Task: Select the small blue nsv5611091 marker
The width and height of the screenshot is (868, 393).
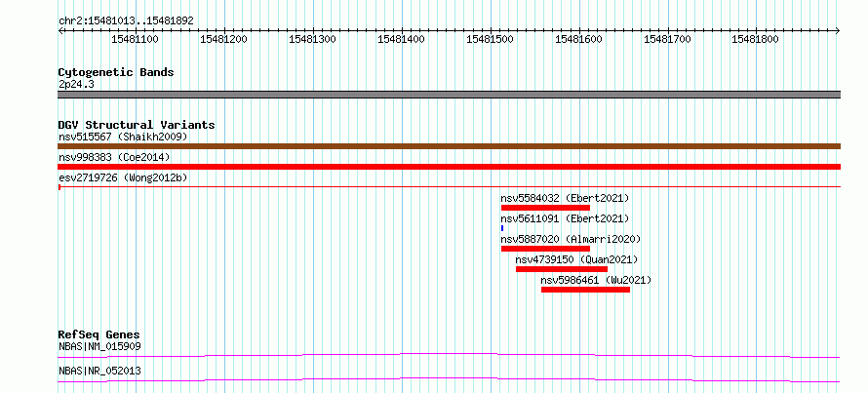Action: [502, 228]
